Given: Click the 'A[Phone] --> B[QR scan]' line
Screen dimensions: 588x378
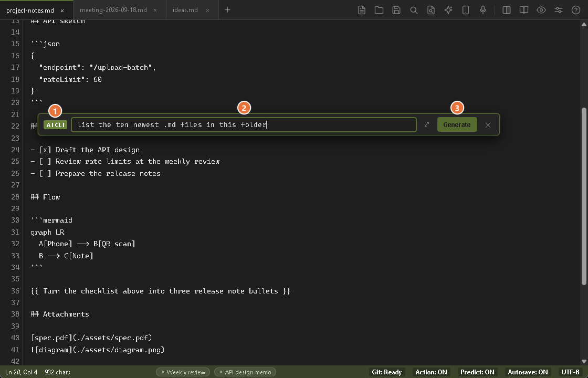Looking at the screenshot, I should pos(87,244).
